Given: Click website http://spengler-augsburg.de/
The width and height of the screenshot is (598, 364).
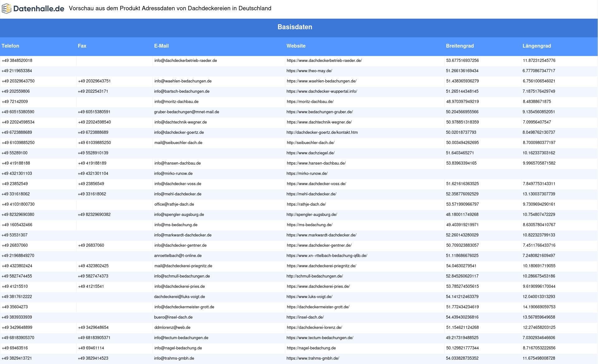Looking at the screenshot, I should (x=312, y=215).
